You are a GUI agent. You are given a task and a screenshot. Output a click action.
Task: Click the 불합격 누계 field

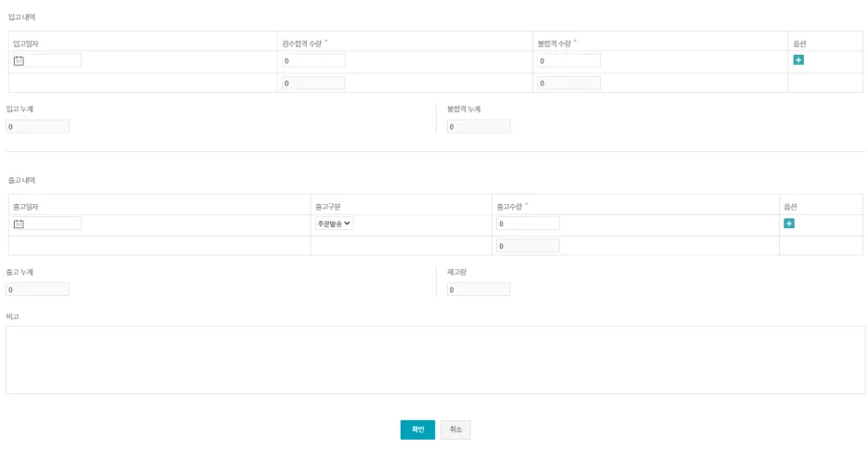pyautogui.click(x=479, y=126)
